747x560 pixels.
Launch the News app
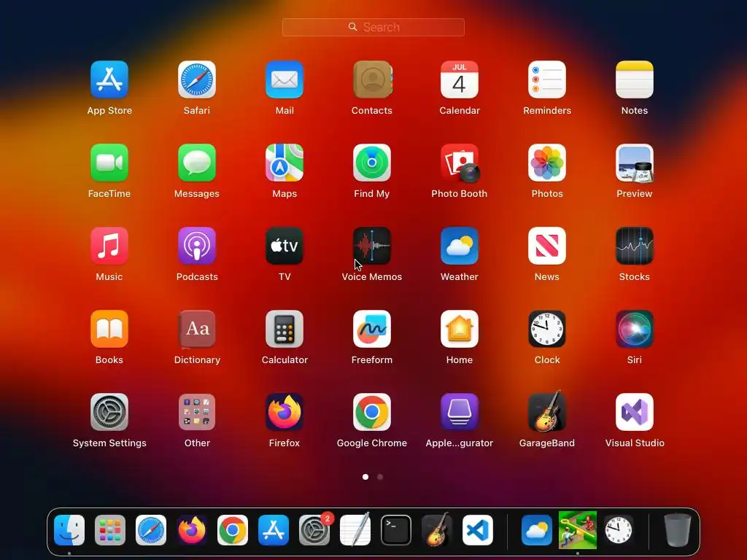point(547,246)
